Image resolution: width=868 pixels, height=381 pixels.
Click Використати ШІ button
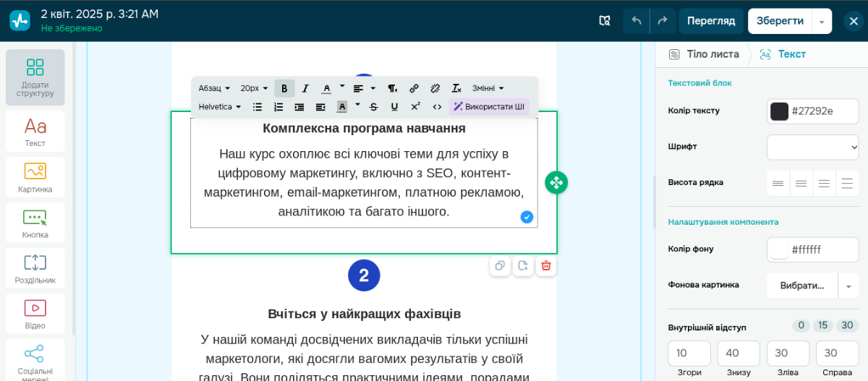pos(489,106)
